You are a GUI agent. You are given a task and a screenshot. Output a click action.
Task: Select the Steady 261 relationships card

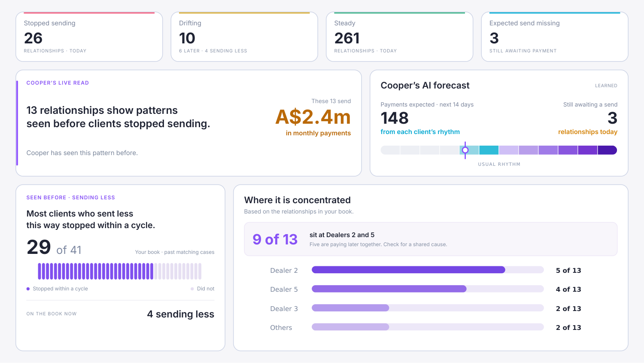tap(400, 37)
